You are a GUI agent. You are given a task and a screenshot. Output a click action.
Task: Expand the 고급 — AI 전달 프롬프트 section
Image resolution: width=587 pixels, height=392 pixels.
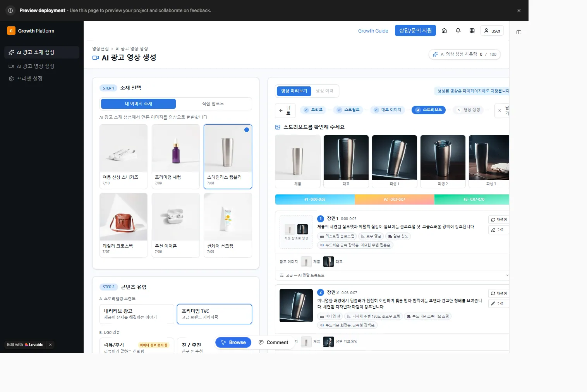tap(392, 275)
